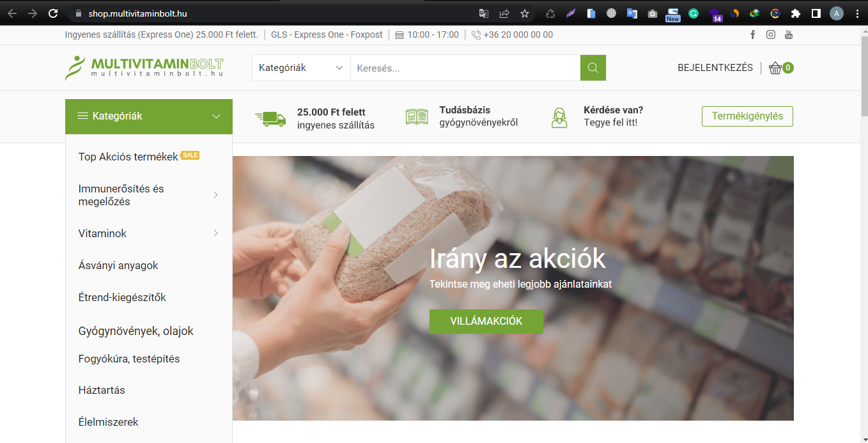Image resolution: width=868 pixels, height=443 pixels.
Task: Visit the YouTube channel icon
Action: pos(789,35)
